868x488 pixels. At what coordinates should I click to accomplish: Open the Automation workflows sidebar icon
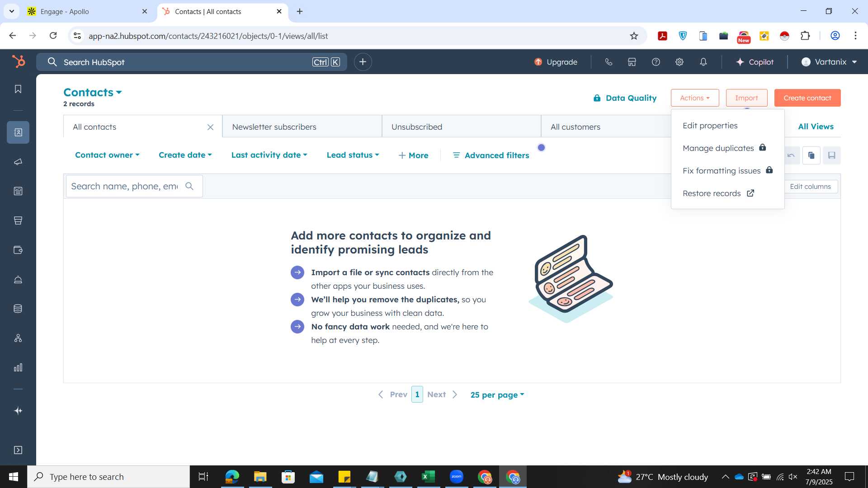click(x=18, y=338)
